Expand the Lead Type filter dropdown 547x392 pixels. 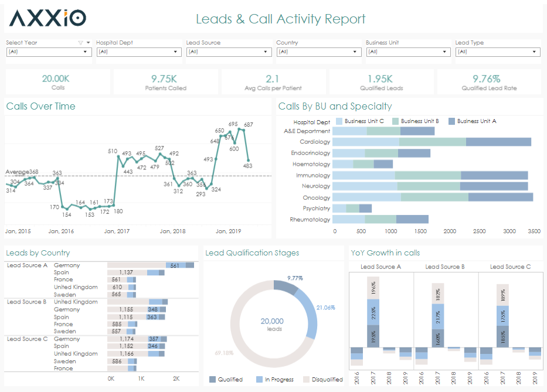coord(498,52)
